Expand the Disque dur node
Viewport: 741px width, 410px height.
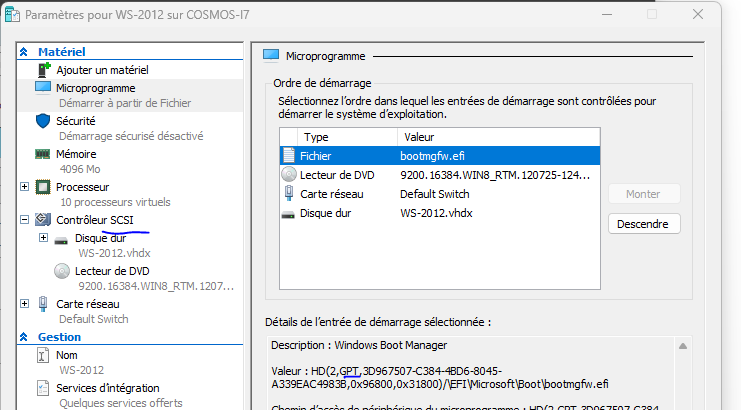click(x=43, y=238)
